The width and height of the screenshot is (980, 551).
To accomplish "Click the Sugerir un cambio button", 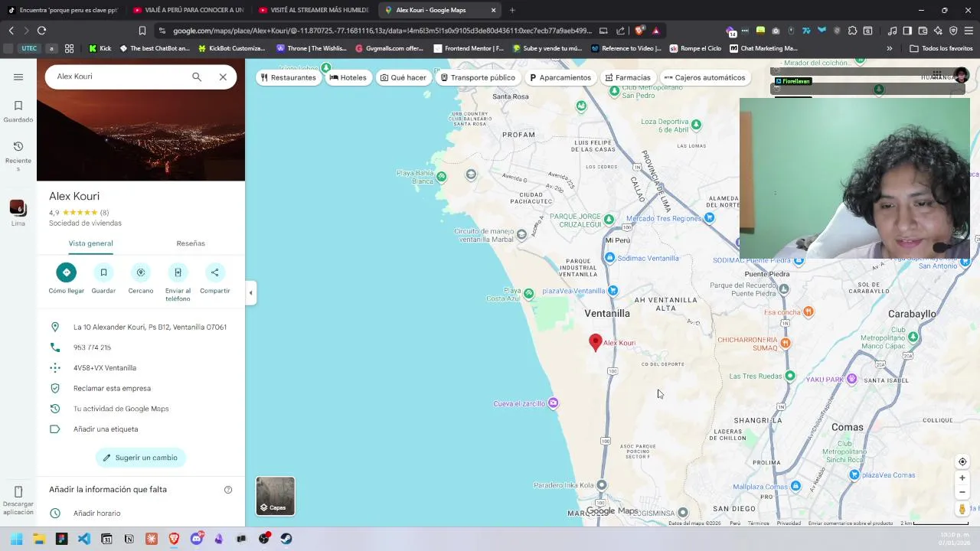I will [x=141, y=458].
